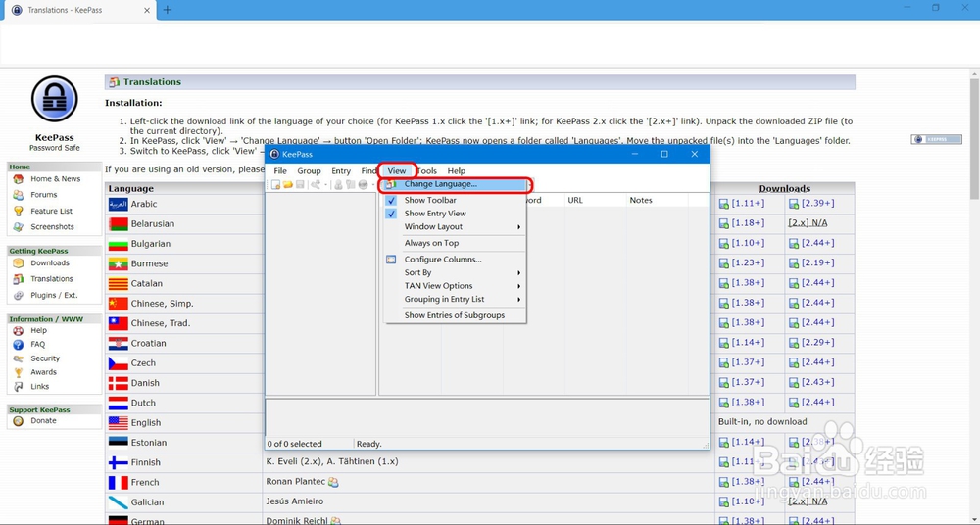Image resolution: width=980 pixels, height=525 pixels.
Task: Open the Group menu in KeePass
Action: click(309, 171)
